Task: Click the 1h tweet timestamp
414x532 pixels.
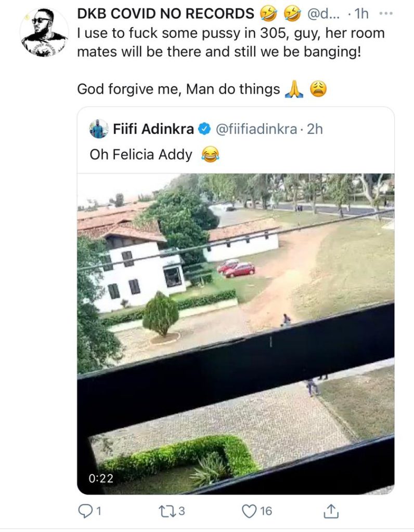Action: pyautogui.click(x=361, y=14)
